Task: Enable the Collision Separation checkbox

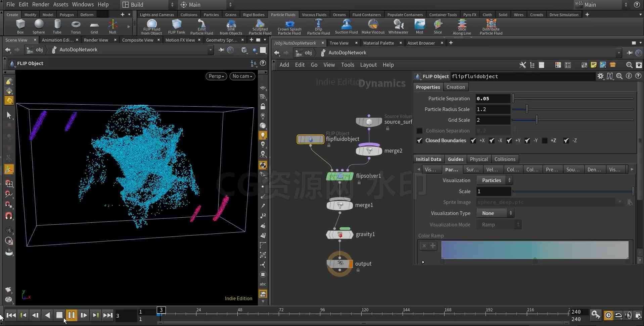Action: tap(419, 130)
